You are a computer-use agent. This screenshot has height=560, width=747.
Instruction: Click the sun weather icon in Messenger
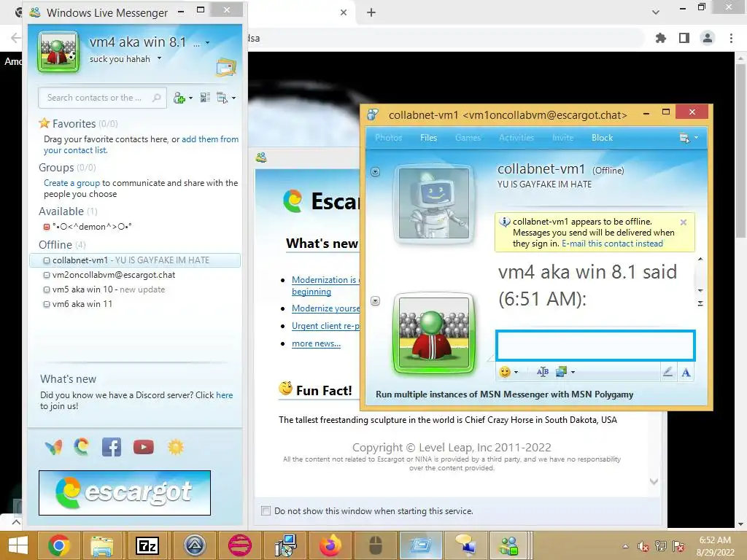175,447
